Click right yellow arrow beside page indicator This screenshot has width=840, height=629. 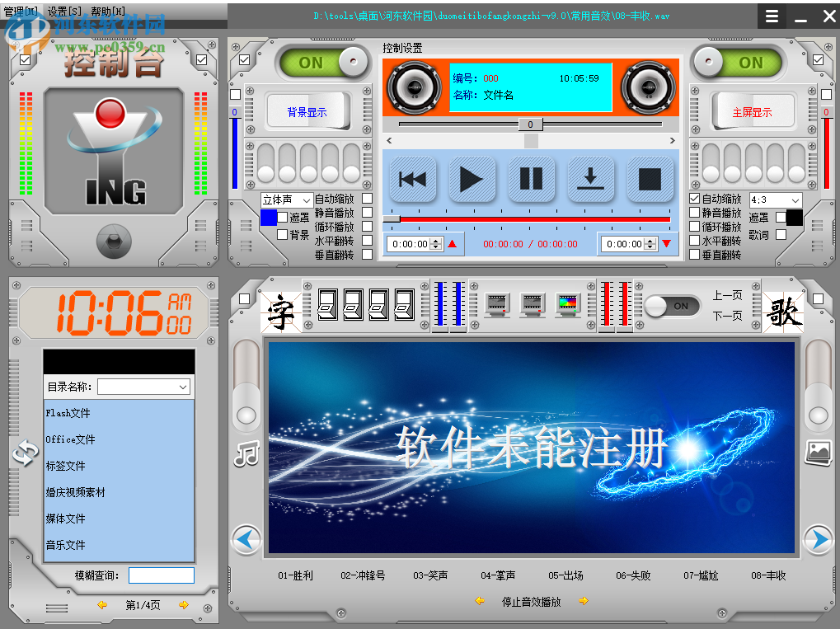coord(184,605)
